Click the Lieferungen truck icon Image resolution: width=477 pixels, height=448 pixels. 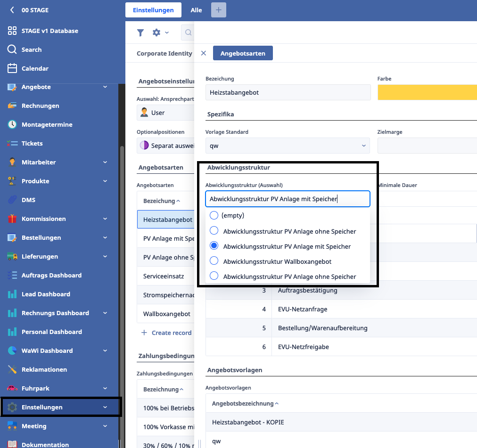coord(12,256)
